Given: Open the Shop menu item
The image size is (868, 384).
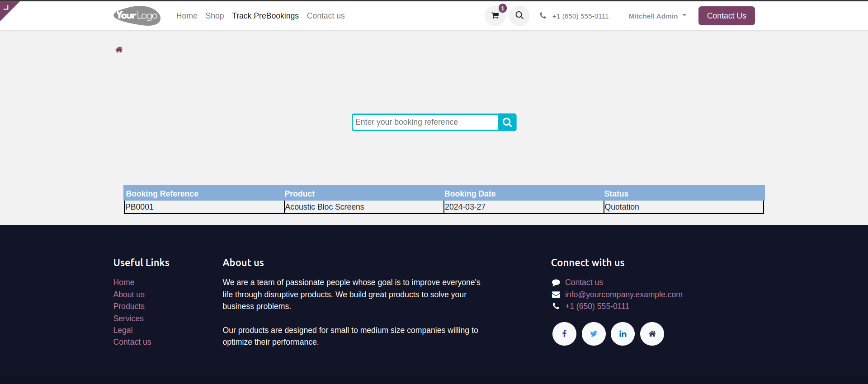Looking at the screenshot, I should pos(215,16).
